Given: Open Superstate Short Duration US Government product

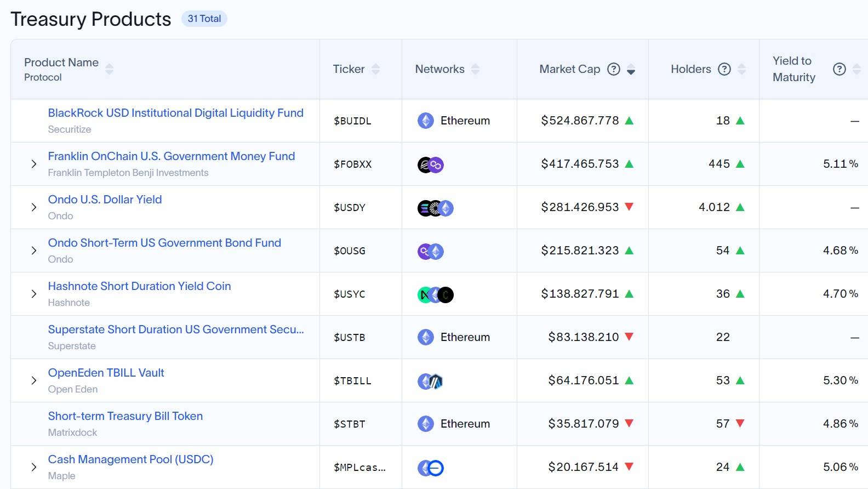Looking at the screenshot, I should tap(176, 329).
